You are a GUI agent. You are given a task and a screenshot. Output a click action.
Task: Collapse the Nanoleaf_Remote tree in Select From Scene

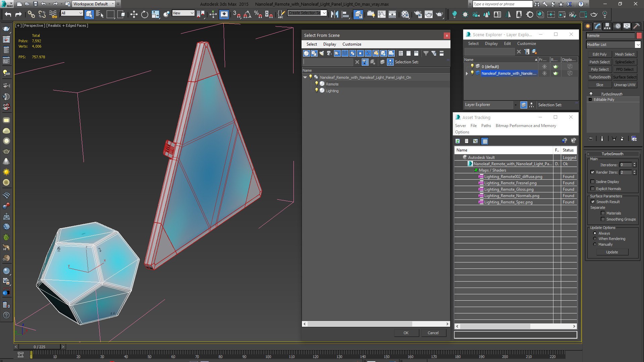[305, 77]
